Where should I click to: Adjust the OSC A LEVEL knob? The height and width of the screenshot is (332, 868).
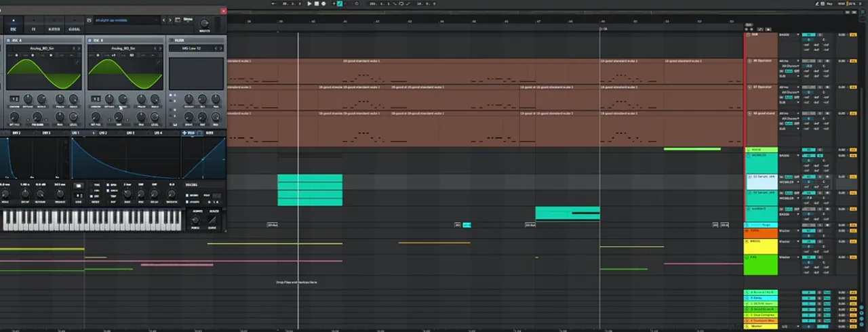tap(73, 117)
